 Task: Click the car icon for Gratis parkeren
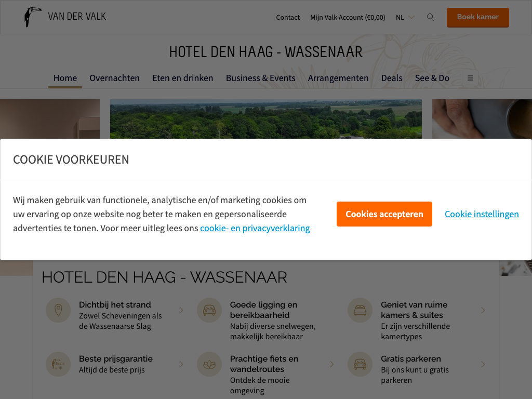360,364
